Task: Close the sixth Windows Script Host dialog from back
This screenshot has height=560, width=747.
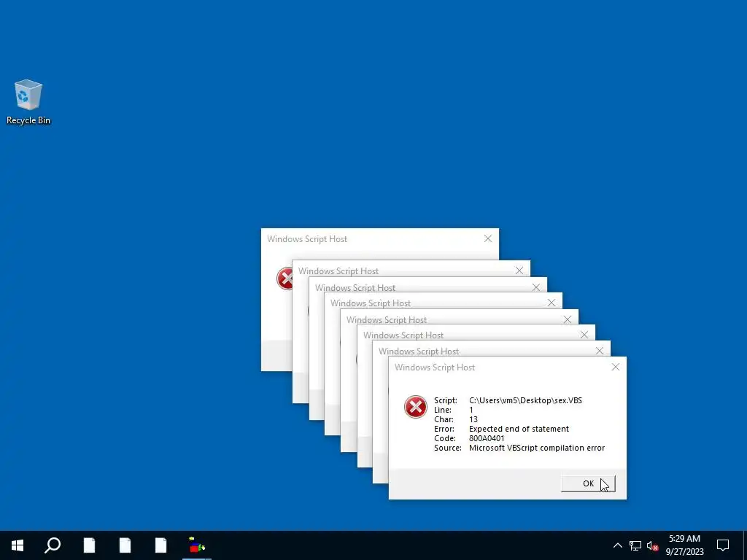Action: click(584, 334)
